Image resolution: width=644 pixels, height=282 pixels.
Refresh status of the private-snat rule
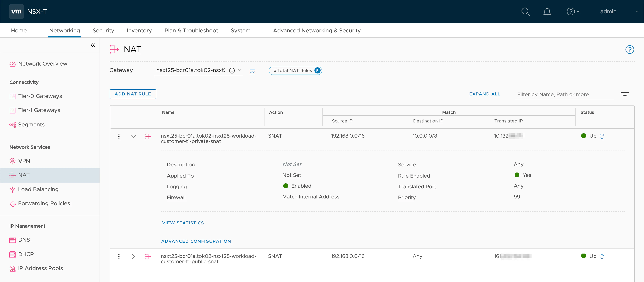(602, 136)
